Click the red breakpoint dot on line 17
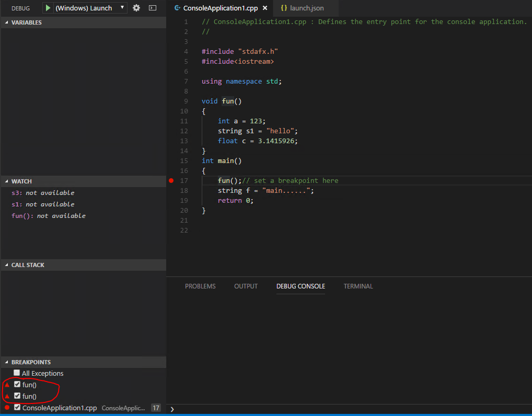This screenshot has width=532, height=416. (x=171, y=180)
